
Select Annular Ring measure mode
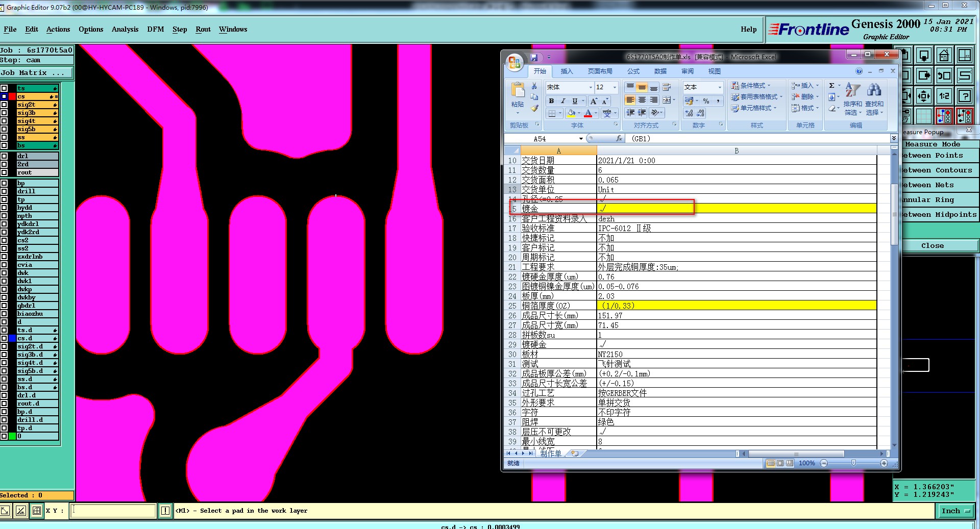pos(939,200)
